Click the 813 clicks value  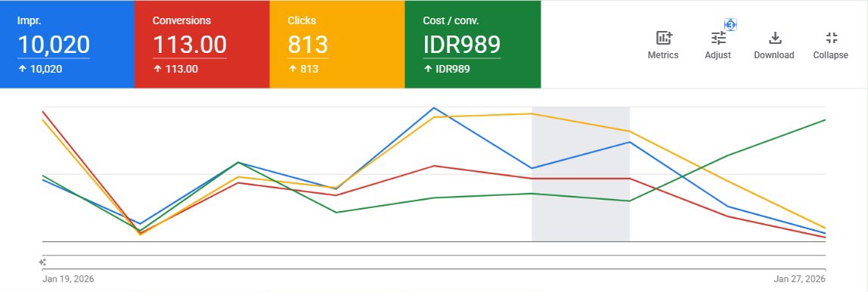[x=308, y=45]
